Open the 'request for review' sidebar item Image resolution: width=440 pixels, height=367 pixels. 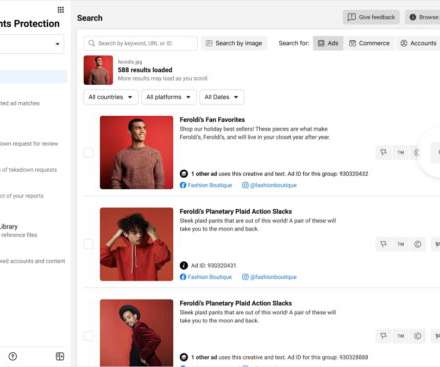click(x=29, y=144)
